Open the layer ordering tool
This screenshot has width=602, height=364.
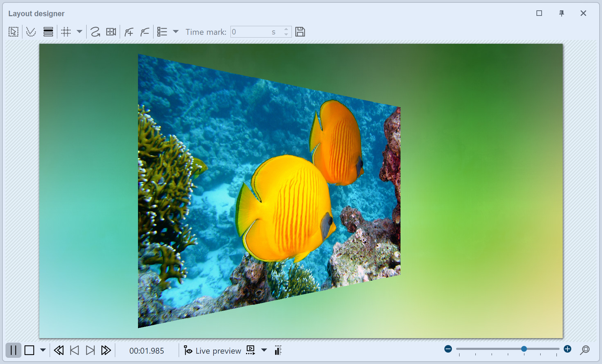point(48,32)
